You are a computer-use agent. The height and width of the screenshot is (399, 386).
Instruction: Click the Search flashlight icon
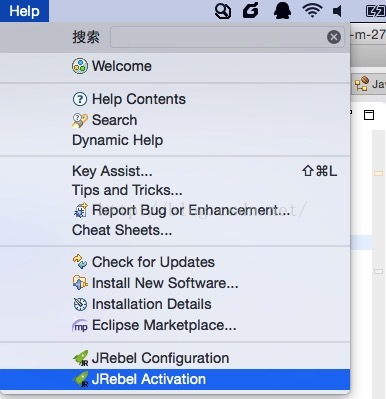tap(80, 120)
